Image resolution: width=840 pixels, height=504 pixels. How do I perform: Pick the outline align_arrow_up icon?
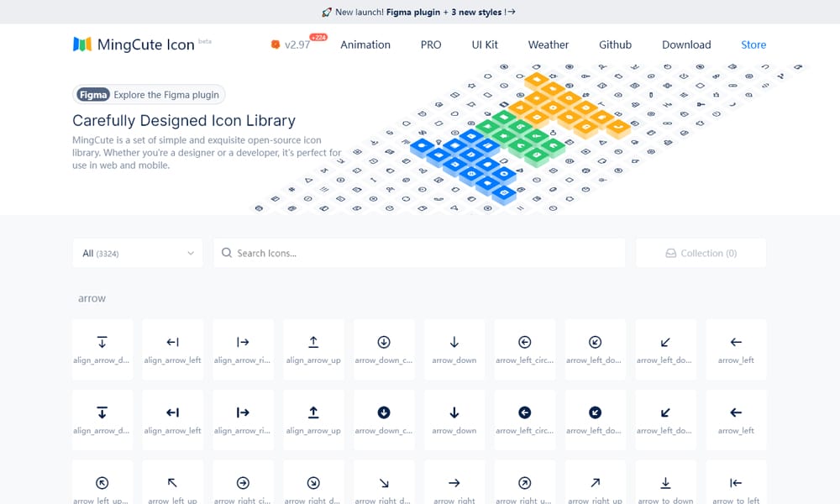coord(313,349)
